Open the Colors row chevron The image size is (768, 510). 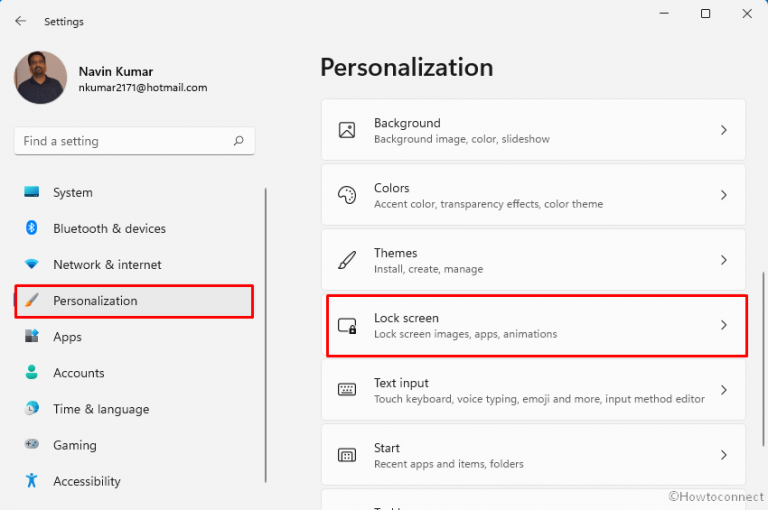[x=724, y=195]
